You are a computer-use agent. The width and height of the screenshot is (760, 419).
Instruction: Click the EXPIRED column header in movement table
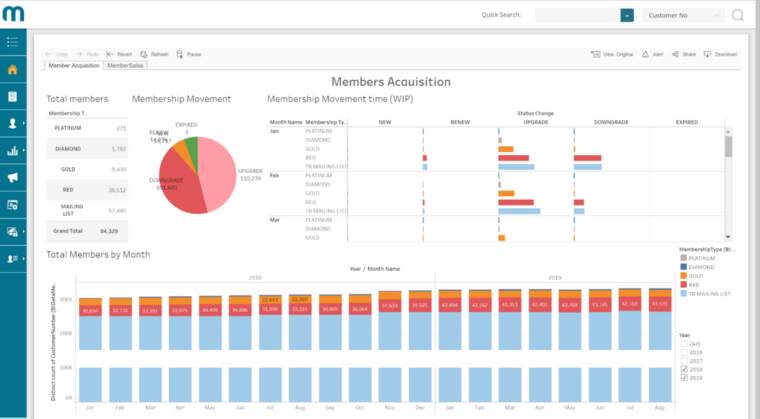click(x=687, y=122)
